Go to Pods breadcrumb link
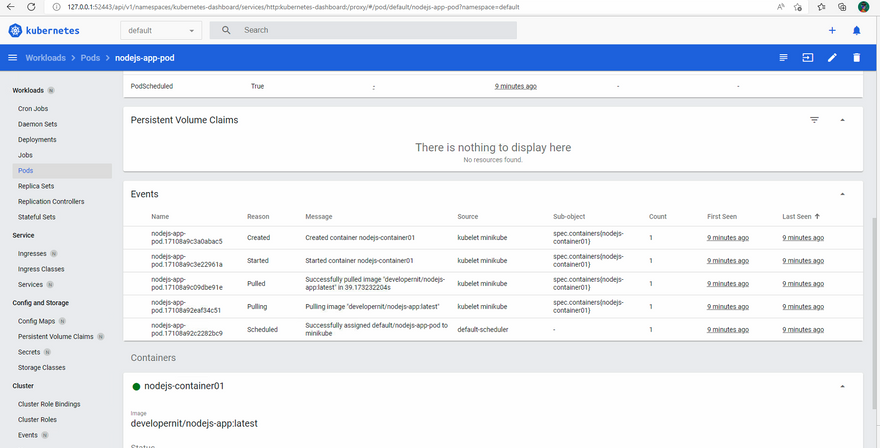The image size is (880, 448). (91, 58)
